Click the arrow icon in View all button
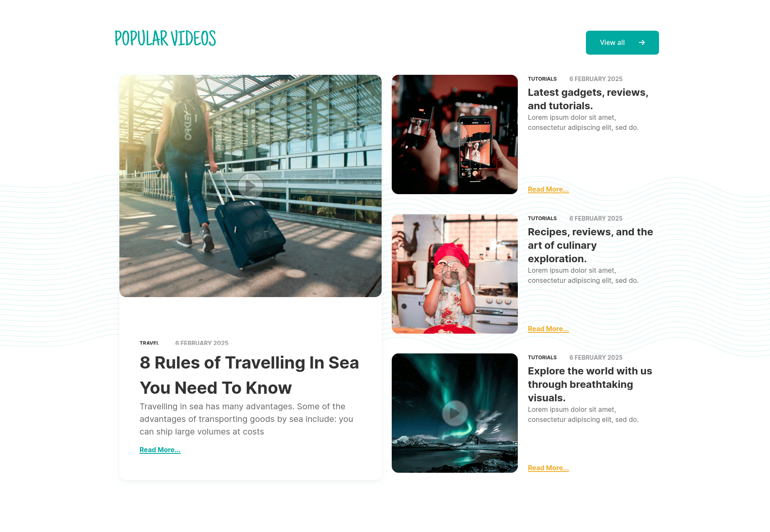 point(642,42)
